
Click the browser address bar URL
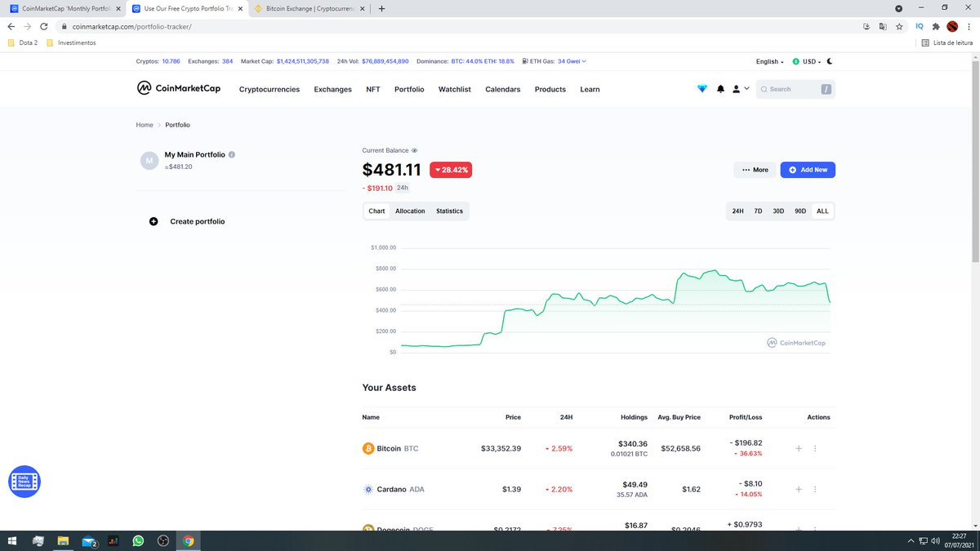131,26
